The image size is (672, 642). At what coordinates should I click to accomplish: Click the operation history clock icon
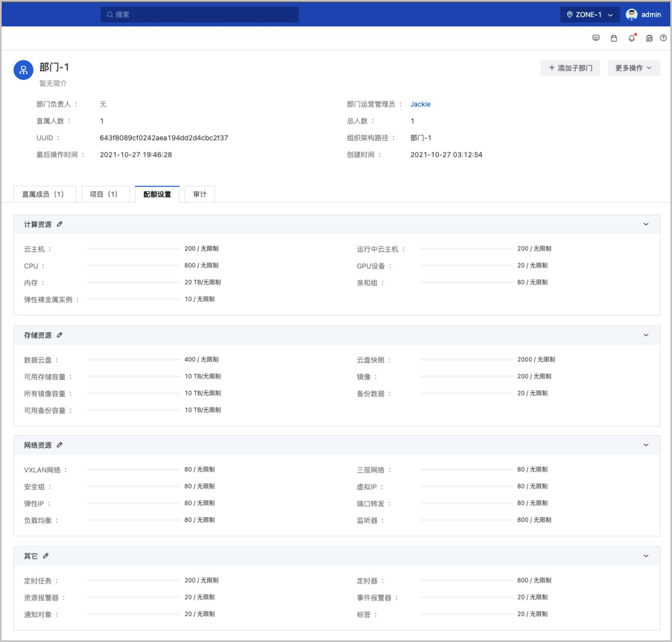pyautogui.click(x=649, y=38)
